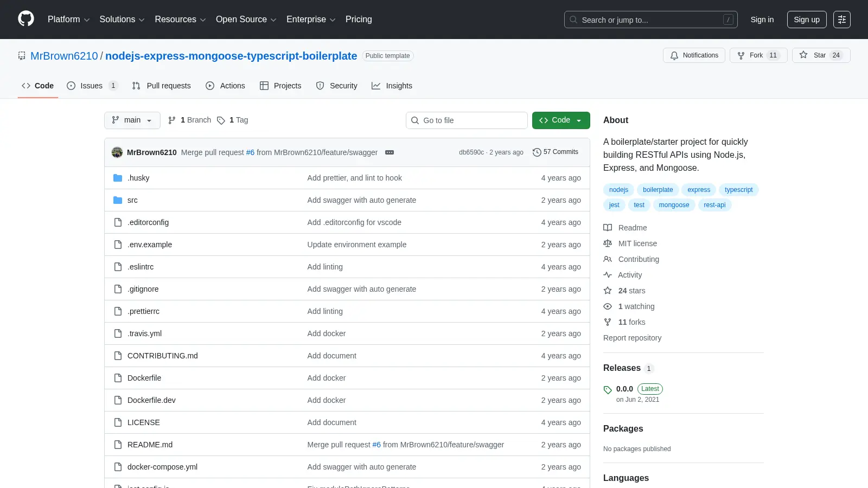Click the MIT license scale icon
This screenshot has height=488, width=868.
point(608,243)
